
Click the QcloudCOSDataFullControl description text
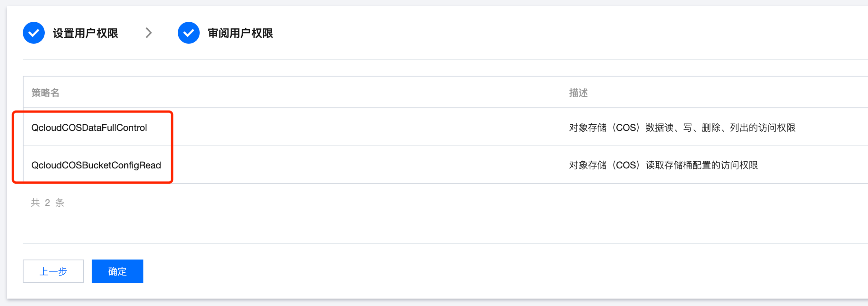point(682,128)
